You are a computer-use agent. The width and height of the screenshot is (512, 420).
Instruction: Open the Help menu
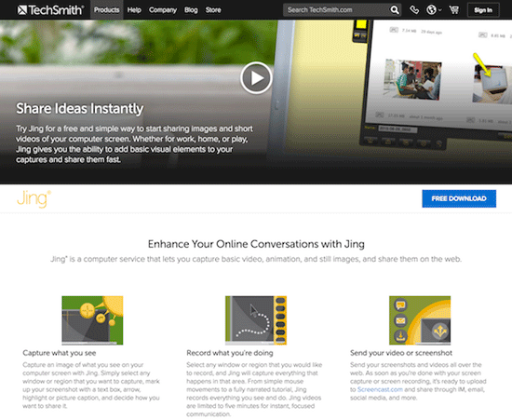(134, 10)
